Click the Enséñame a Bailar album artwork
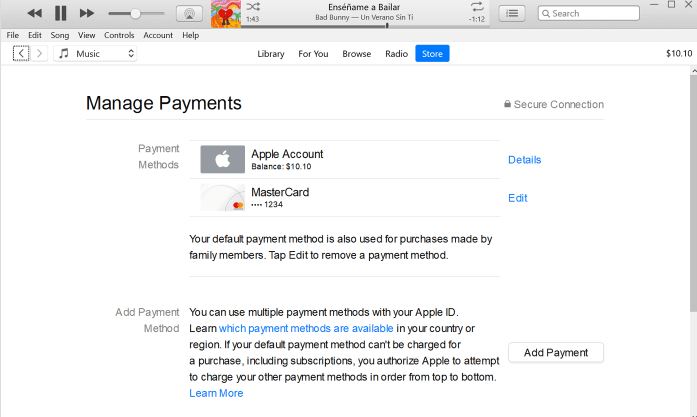The width and height of the screenshot is (697, 417). click(x=226, y=14)
